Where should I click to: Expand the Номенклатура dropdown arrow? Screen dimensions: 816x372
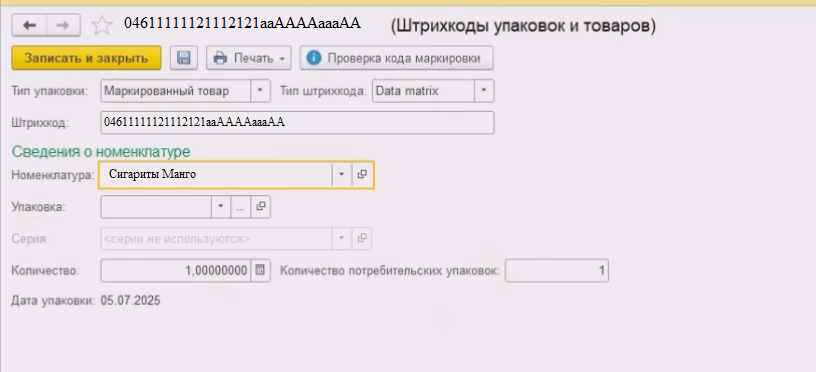[341, 174]
